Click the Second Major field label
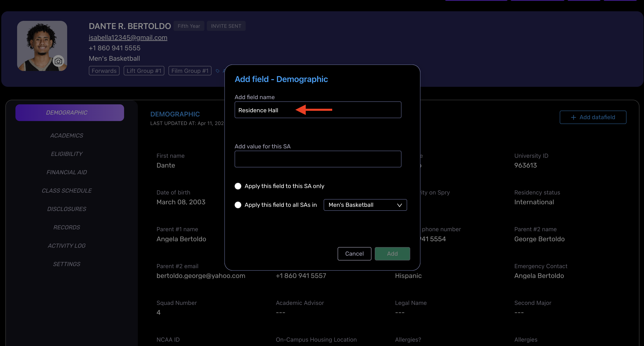Screen dimensions: 644x346 pos(533,303)
